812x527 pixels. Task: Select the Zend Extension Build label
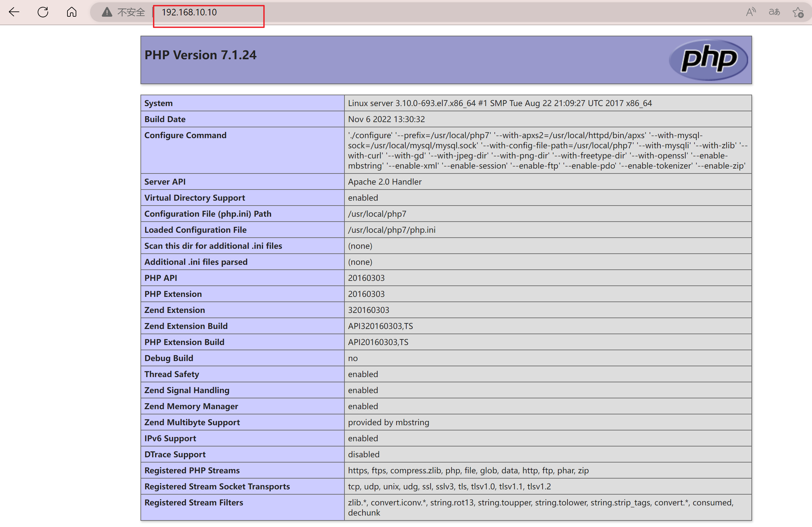[186, 326]
